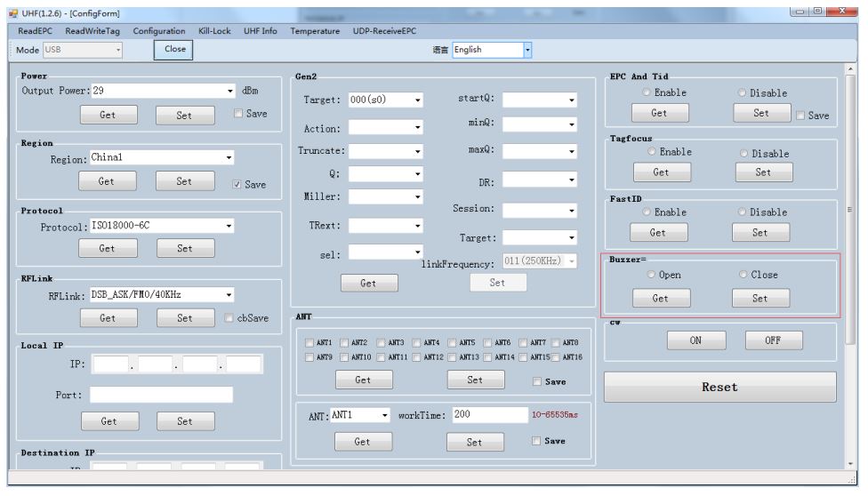Open the language dropdown set to English

[x=526, y=50]
